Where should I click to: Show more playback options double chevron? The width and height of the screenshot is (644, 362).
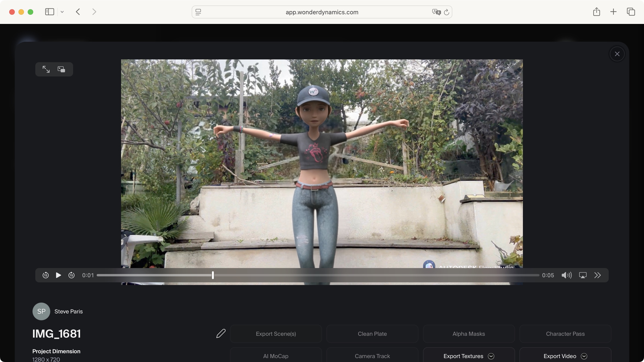point(597,275)
